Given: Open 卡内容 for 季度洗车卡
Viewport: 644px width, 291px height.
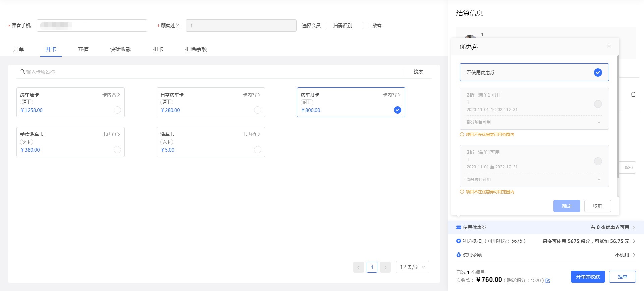Looking at the screenshot, I should coord(111,134).
